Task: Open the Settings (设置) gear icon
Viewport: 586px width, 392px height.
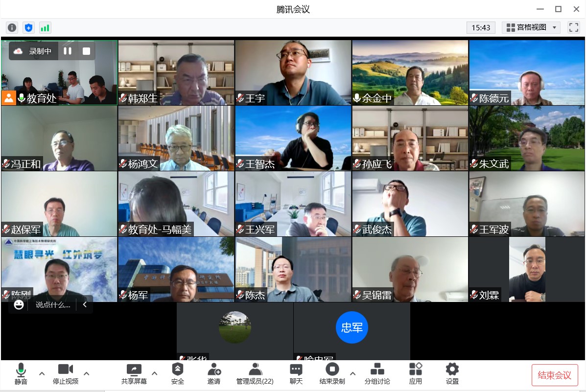Action: pyautogui.click(x=452, y=374)
